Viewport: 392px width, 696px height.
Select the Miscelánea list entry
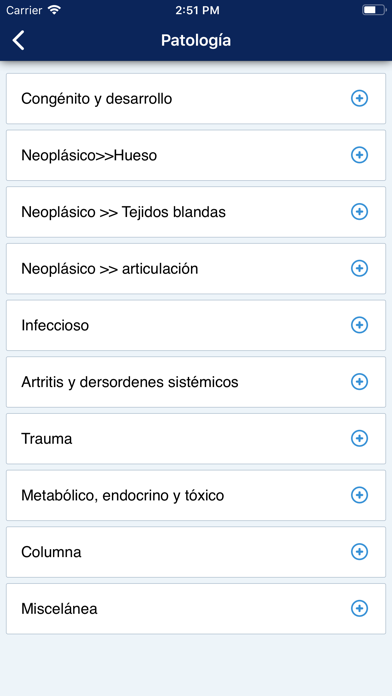click(196, 609)
